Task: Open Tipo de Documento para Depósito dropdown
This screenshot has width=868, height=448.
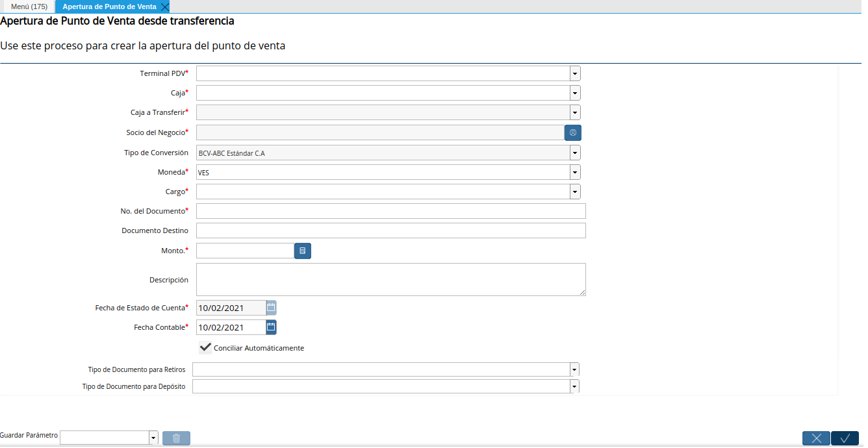Action: point(574,387)
